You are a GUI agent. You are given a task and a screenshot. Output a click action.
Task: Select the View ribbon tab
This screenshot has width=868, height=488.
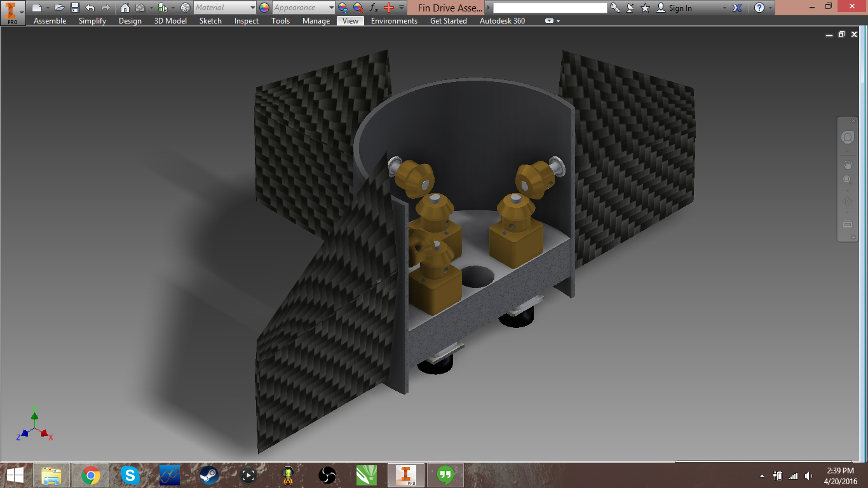click(x=351, y=21)
